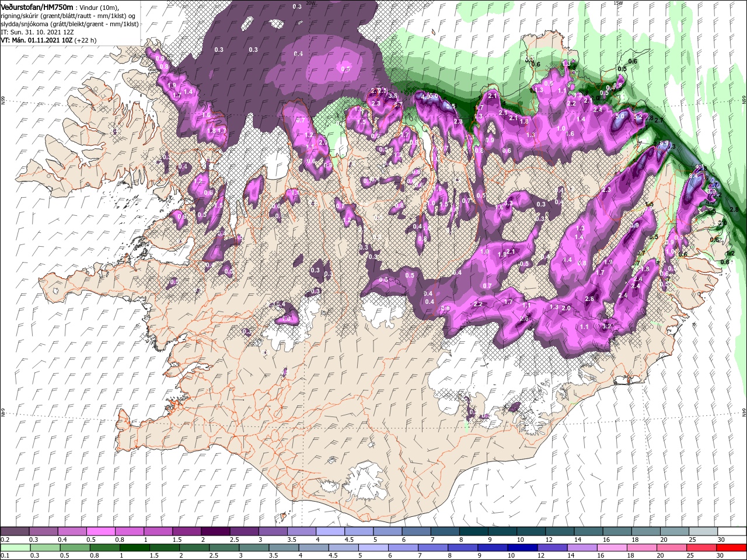Pick the dark teal 8–9 snow legend swatch

click(474, 531)
